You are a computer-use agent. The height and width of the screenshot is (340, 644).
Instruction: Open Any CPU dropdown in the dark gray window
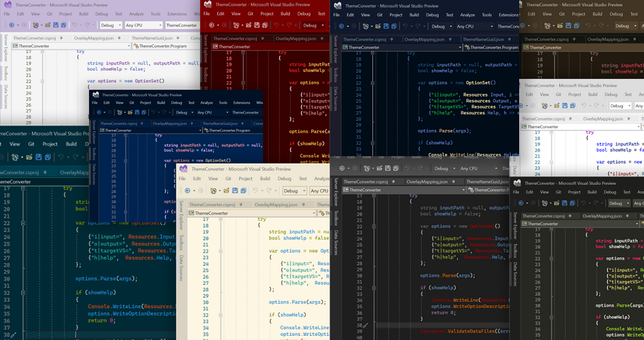tap(478, 169)
